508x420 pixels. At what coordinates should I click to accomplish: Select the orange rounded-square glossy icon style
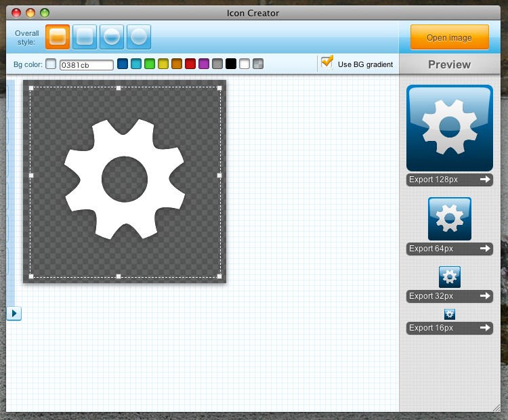tap(58, 37)
